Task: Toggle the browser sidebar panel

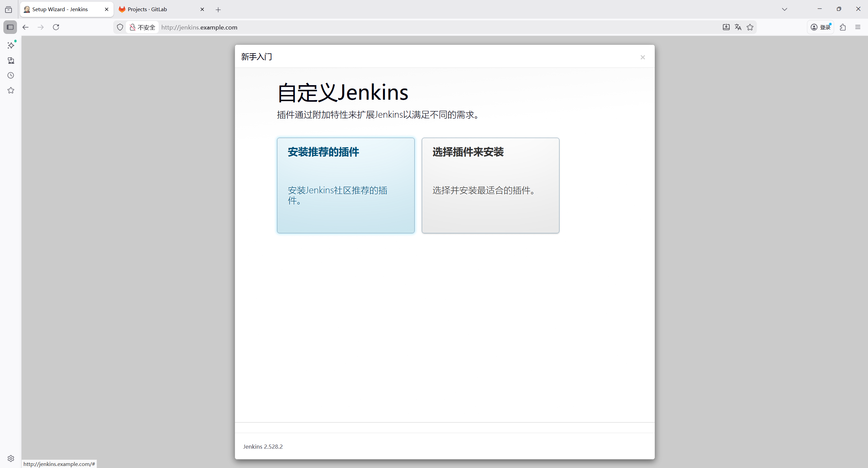Action: pyautogui.click(x=10, y=27)
